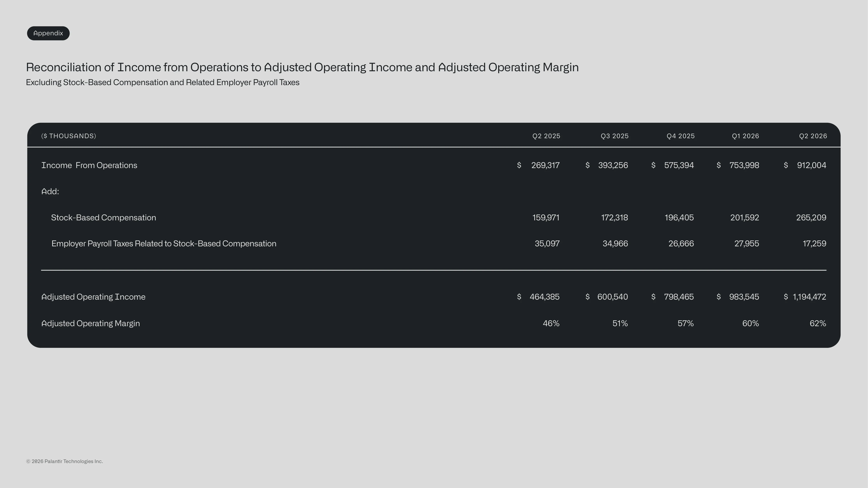The width and height of the screenshot is (868, 488).
Task: Click the 265,209 stock compensation value
Action: (x=811, y=218)
